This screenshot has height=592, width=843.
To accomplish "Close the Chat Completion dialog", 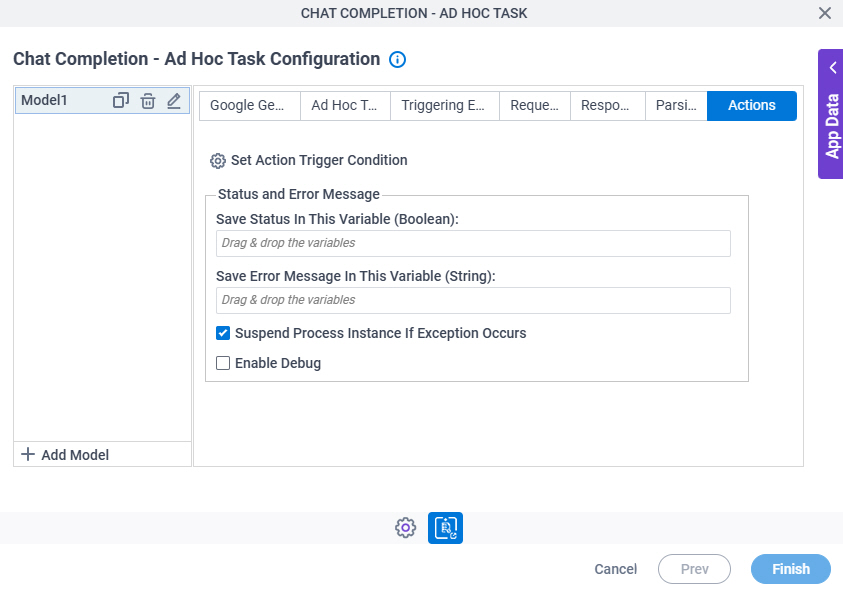I will tap(825, 13).
